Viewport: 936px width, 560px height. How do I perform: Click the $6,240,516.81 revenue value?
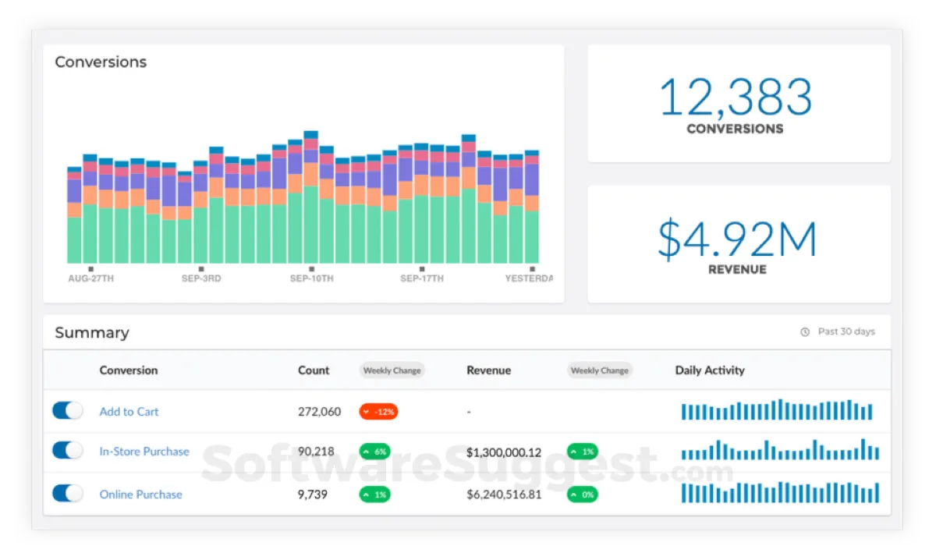coord(504,494)
